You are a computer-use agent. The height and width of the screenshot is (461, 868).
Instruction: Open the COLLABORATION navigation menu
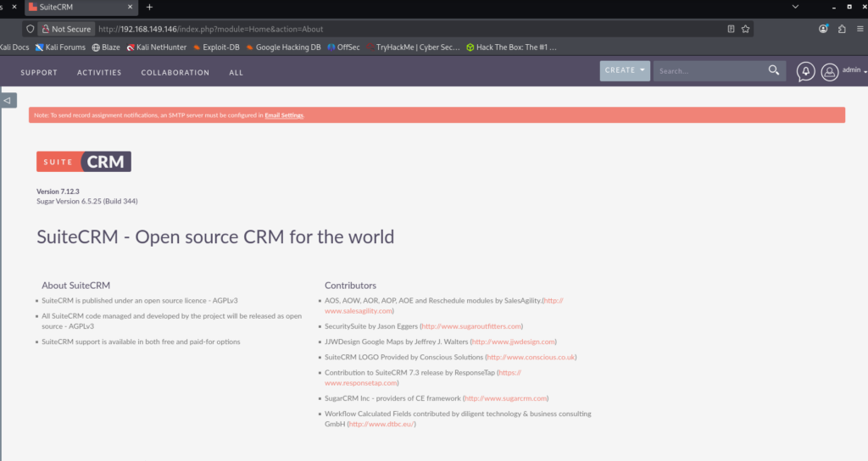pos(175,73)
